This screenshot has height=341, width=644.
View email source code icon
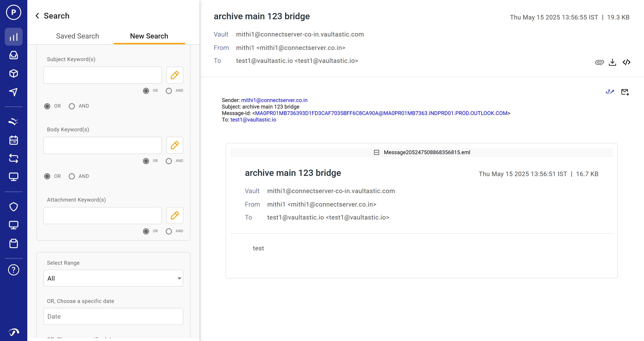[x=626, y=62]
